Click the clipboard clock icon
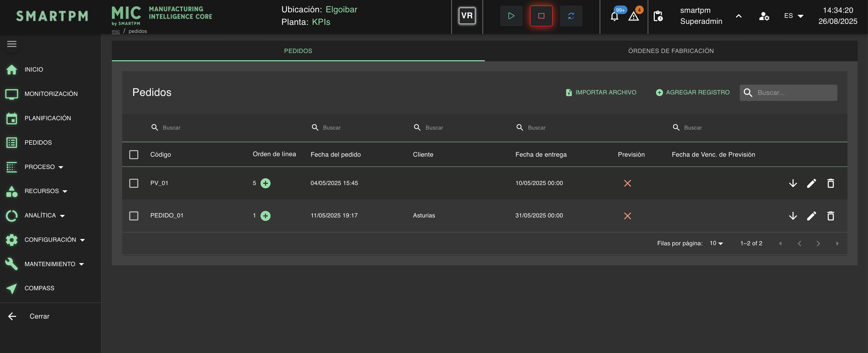Image resolution: width=868 pixels, height=353 pixels. click(658, 16)
